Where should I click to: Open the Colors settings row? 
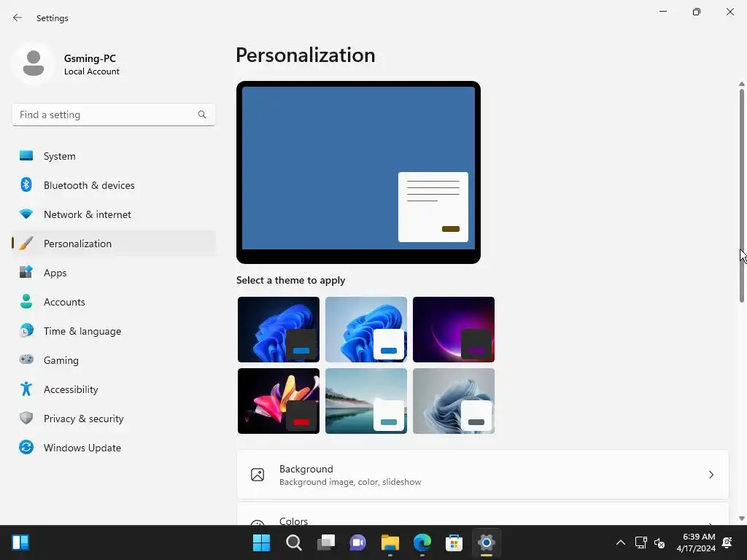(483, 514)
